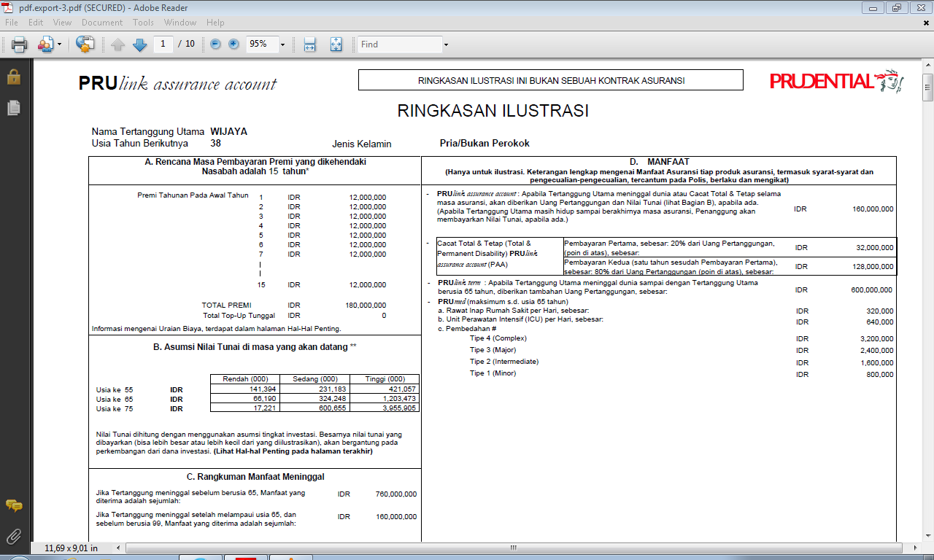Click the "B. Asumsi Nilai Tunai" heading
Screen dimensions: 934x560
(255, 347)
